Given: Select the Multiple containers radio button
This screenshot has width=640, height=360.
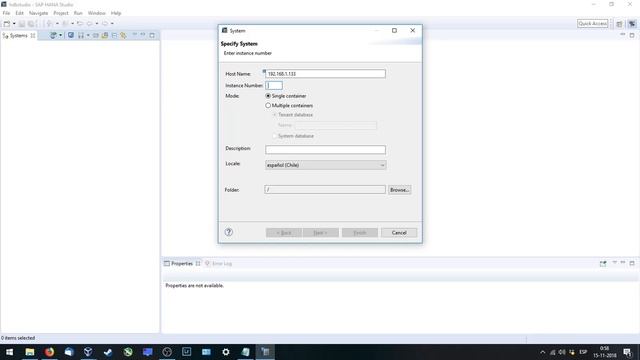Looking at the screenshot, I should pos(268,105).
